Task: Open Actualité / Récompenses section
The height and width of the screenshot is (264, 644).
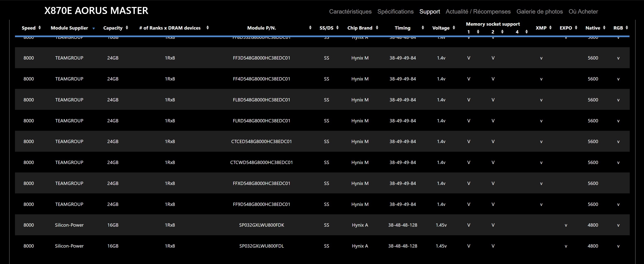Action: pos(478,11)
